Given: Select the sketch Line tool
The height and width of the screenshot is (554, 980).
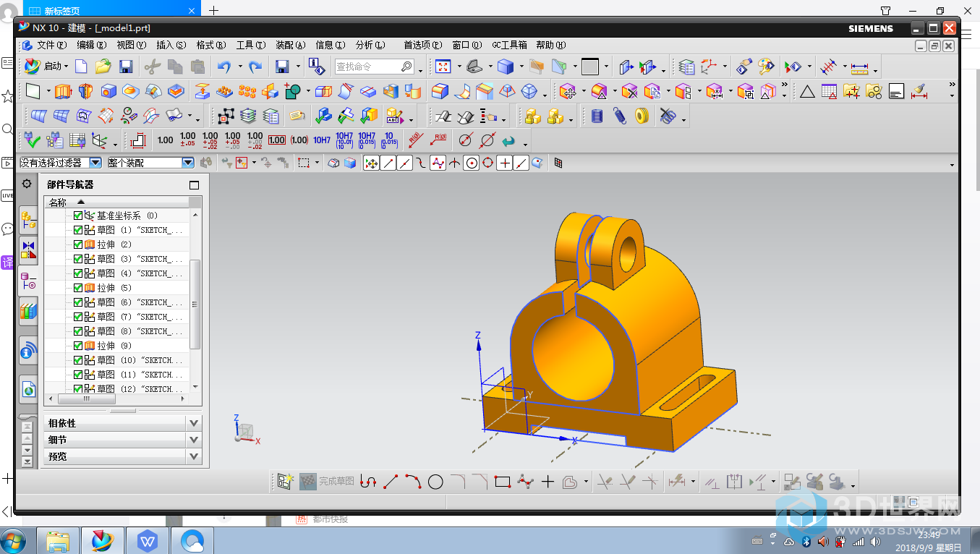Looking at the screenshot, I should [x=391, y=482].
